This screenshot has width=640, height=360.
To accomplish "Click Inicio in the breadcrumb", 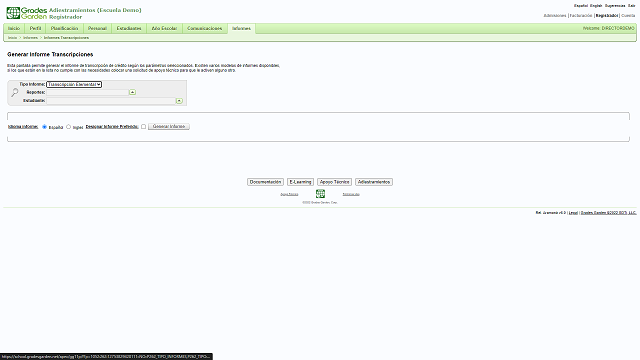I will [12, 38].
